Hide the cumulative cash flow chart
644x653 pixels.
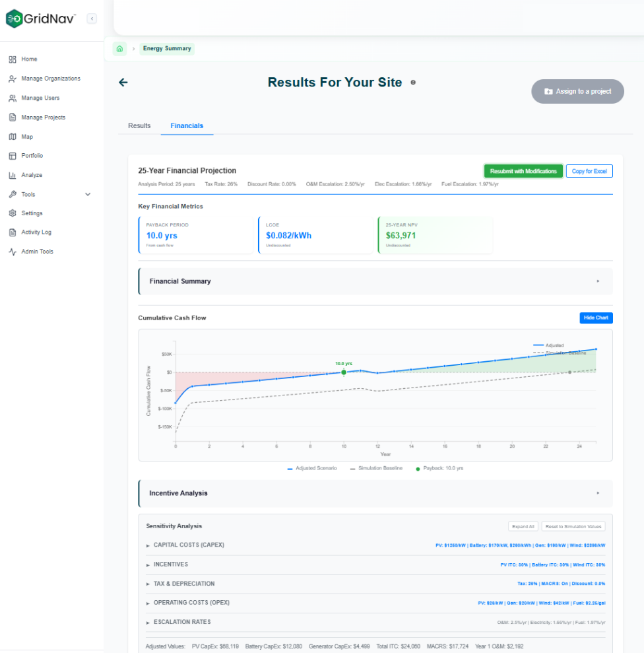(595, 318)
